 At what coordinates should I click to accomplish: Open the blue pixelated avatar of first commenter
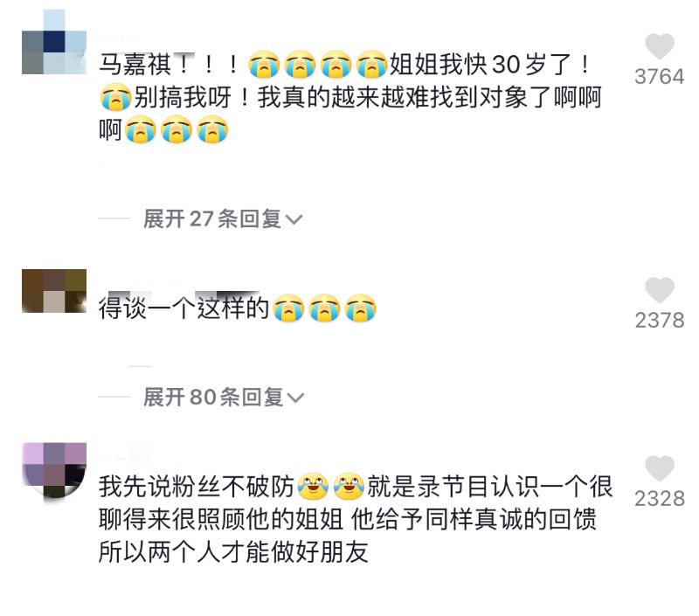[x=54, y=42]
